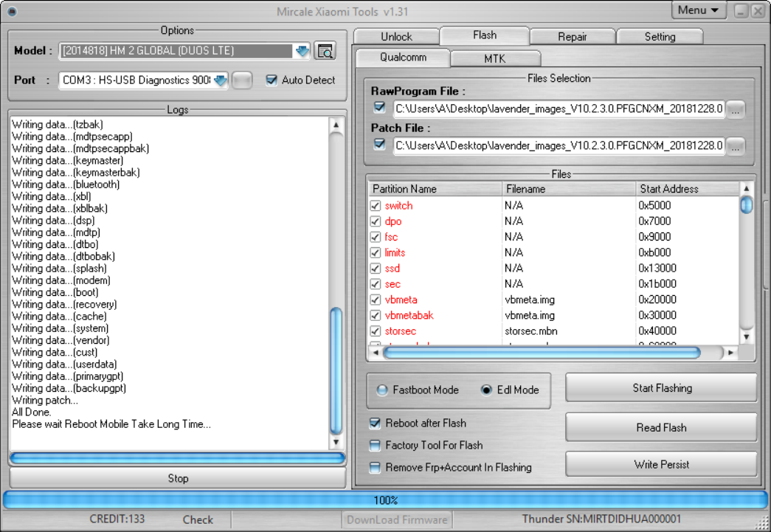This screenshot has height=532, width=771.
Task: Click the 0x40000 start address cell
Action: [657, 331]
